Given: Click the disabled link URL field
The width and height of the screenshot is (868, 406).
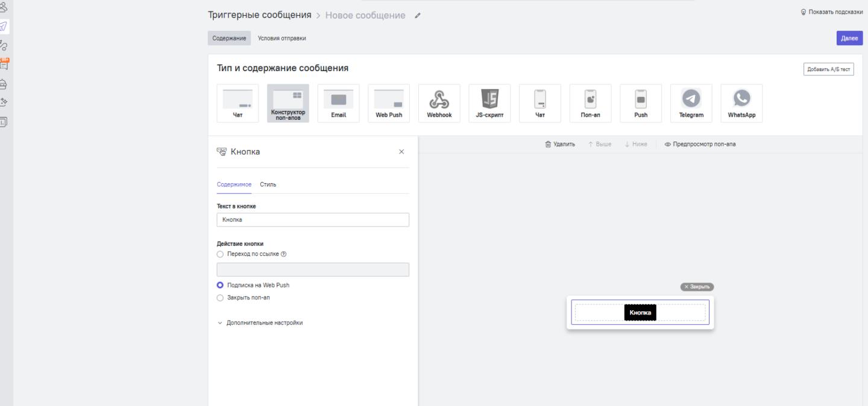Looking at the screenshot, I should click(x=313, y=269).
